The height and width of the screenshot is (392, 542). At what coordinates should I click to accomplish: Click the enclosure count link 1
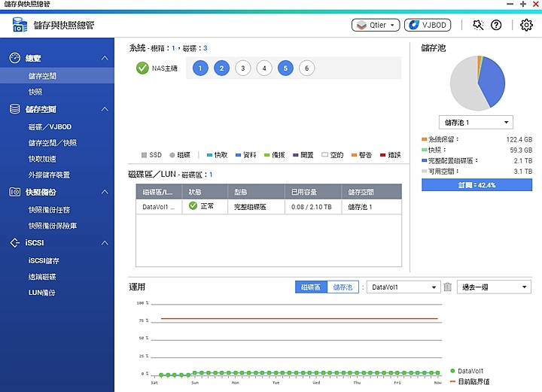[x=173, y=48]
